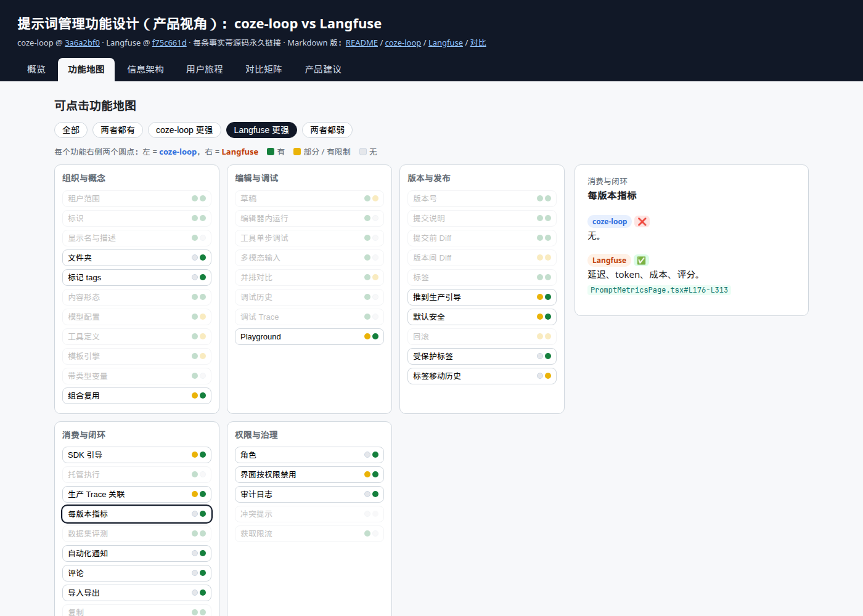Select the 审计日志 feature item
The height and width of the screenshot is (616, 863).
[309, 494]
